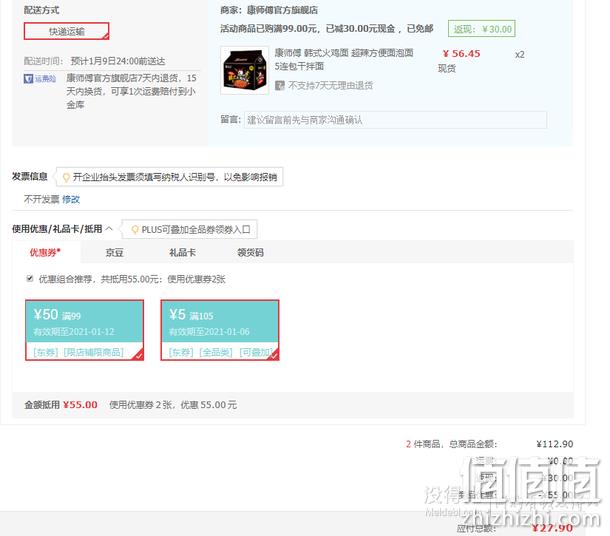Click the 不开发票 invoice status text
Viewport: 610px width, 536px height.
click(42, 200)
